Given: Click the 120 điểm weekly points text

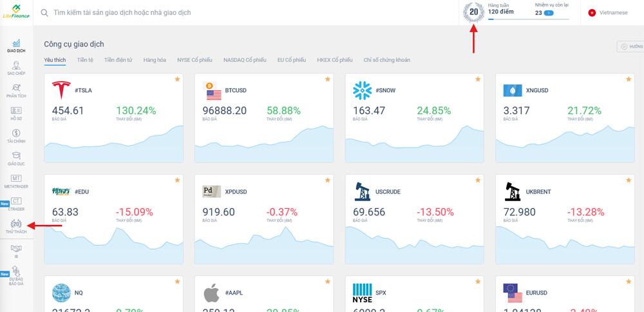Looking at the screenshot, I should 500,12.
